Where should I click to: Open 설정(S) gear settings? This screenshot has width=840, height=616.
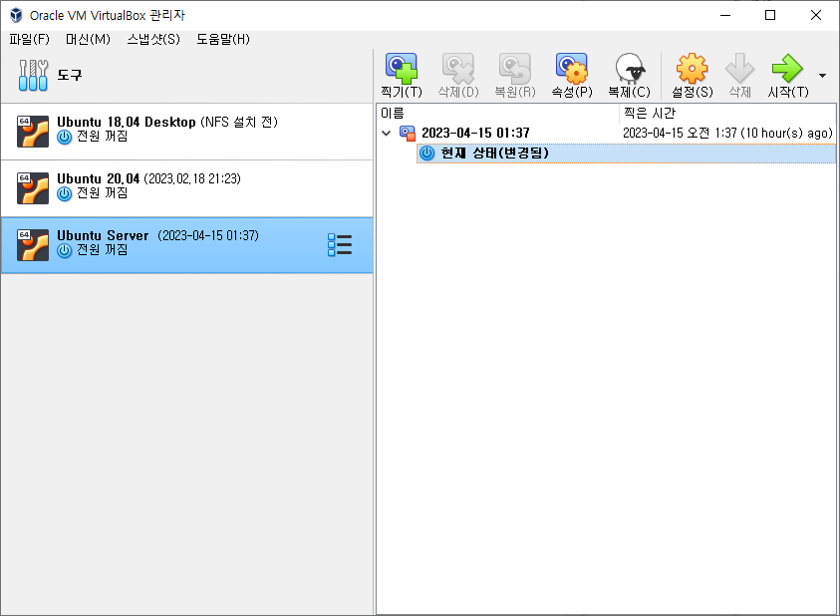(x=693, y=76)
